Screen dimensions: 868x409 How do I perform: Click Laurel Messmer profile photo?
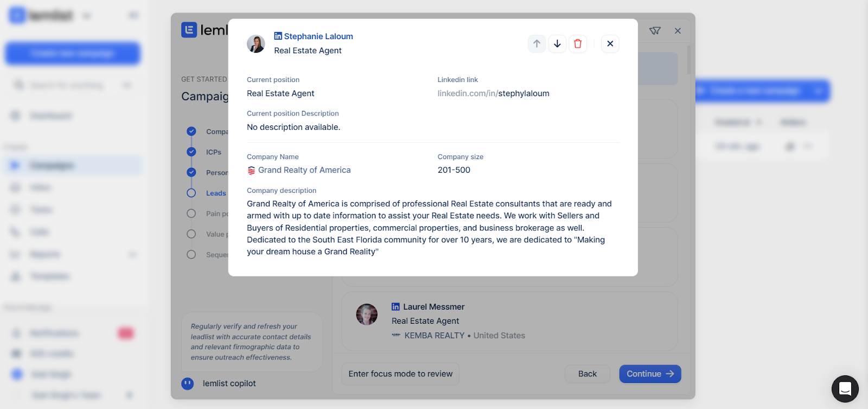(x=367, y=314)
